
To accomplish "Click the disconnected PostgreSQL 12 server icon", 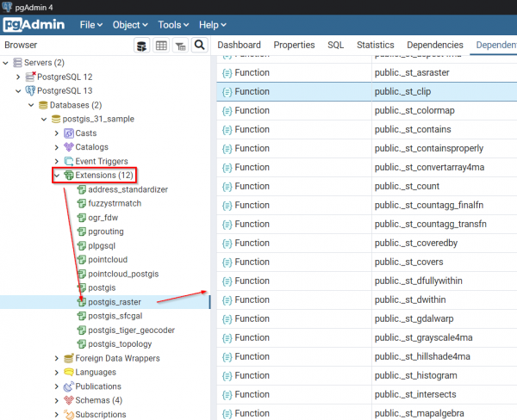I will [x=30, y=77].
